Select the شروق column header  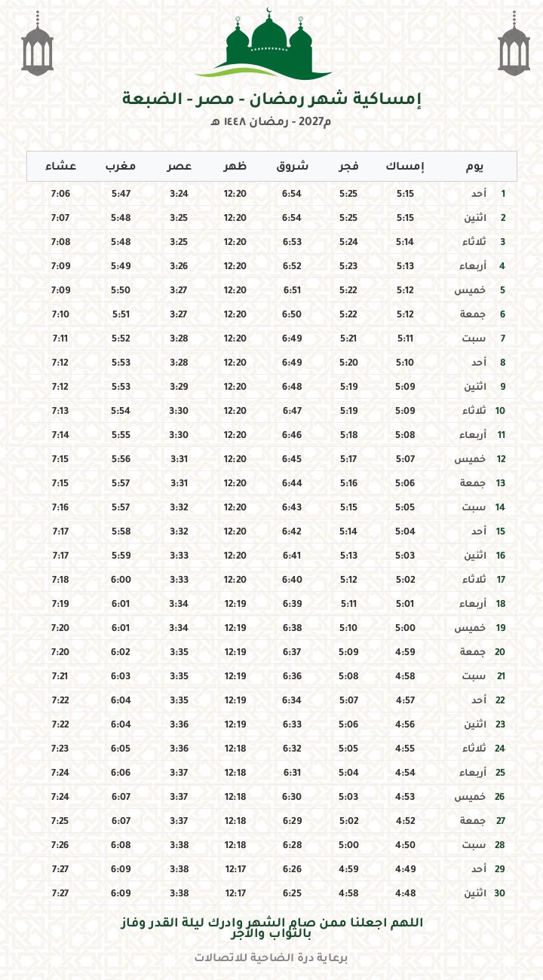(292, 167)
